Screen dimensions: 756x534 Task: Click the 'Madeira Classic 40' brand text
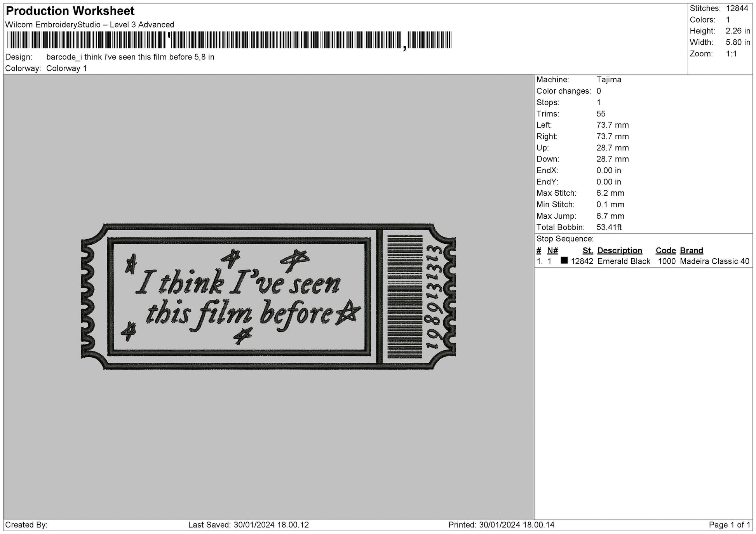tap(714, 261)
